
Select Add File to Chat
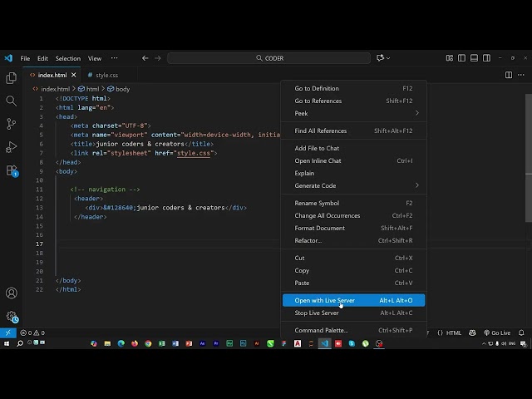(x=353, y=148)
